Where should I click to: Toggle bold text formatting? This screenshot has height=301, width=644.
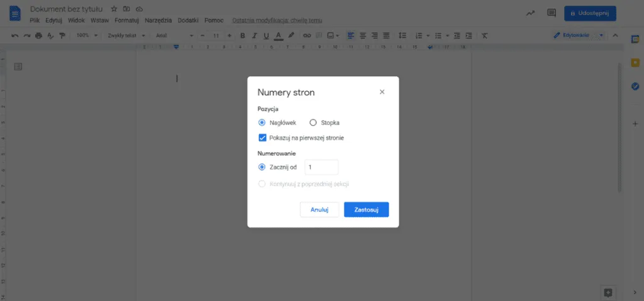tap(243, 36)
